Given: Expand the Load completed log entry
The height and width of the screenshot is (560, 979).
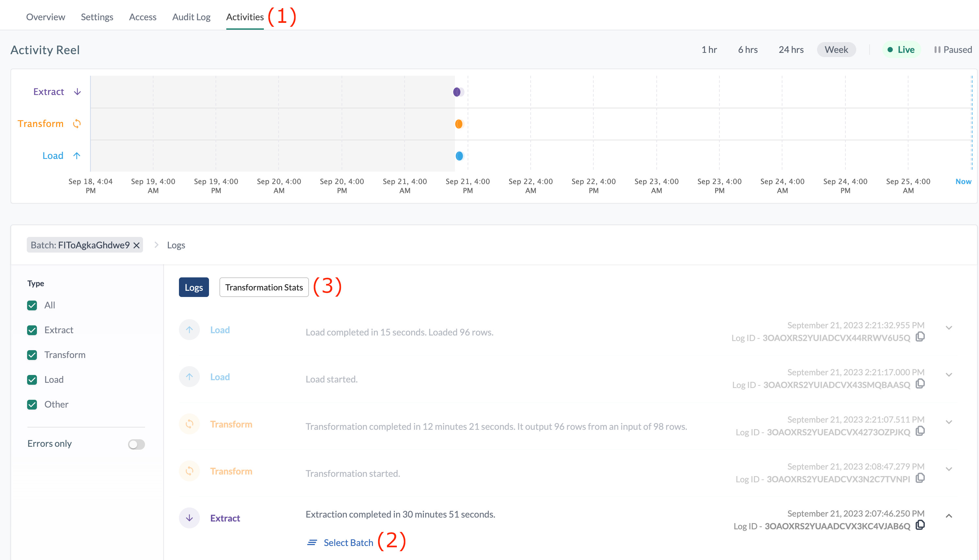Looking at the screenshot, I should click(x=949, y=328).
